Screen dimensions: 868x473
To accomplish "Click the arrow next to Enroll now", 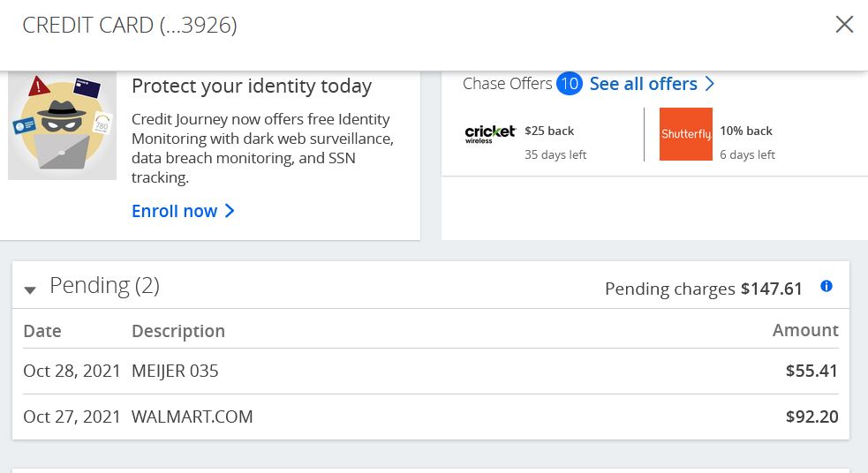I will pos(230,211).
